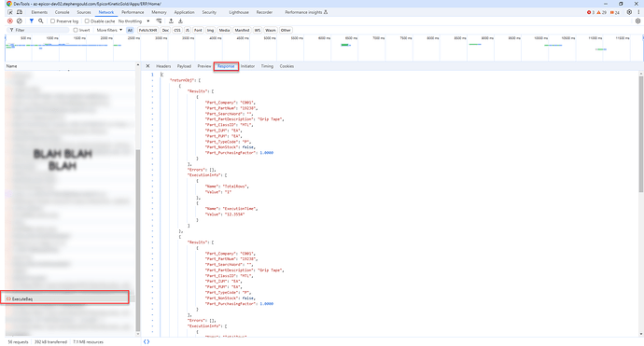
Task: Click the warning count badge showing 29
Action: tap(602, 12)
